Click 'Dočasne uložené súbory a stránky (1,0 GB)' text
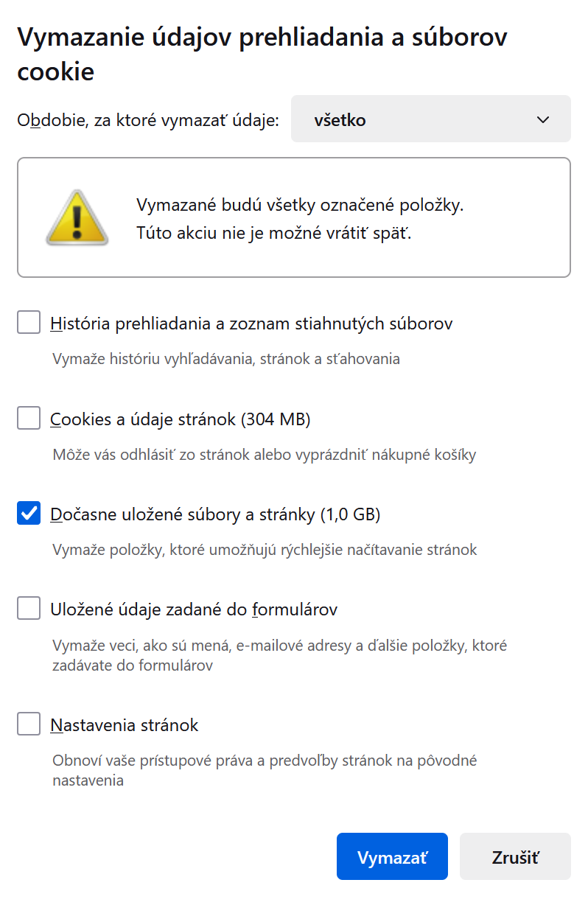This screenshot has height=905, width=588. [215, 514]
